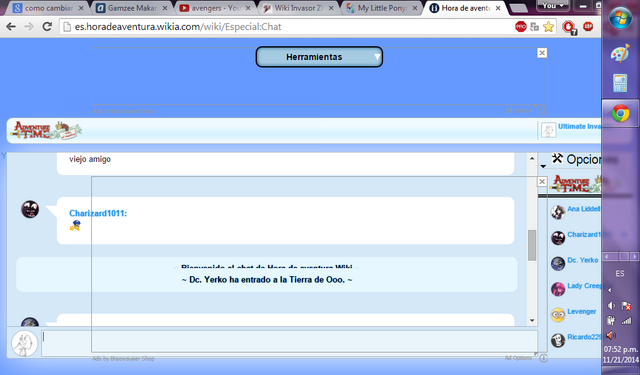Click the bottom ad info circle icon

tap(543, 358)
